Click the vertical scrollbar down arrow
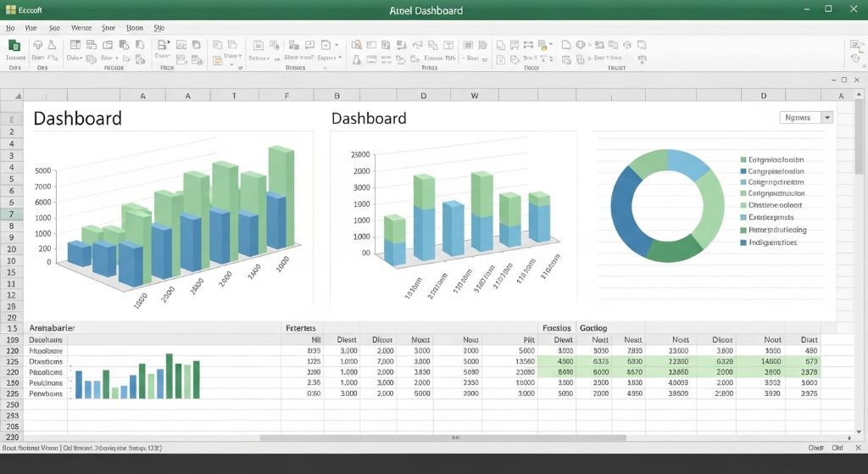868x474 pixels. [859, 432]
